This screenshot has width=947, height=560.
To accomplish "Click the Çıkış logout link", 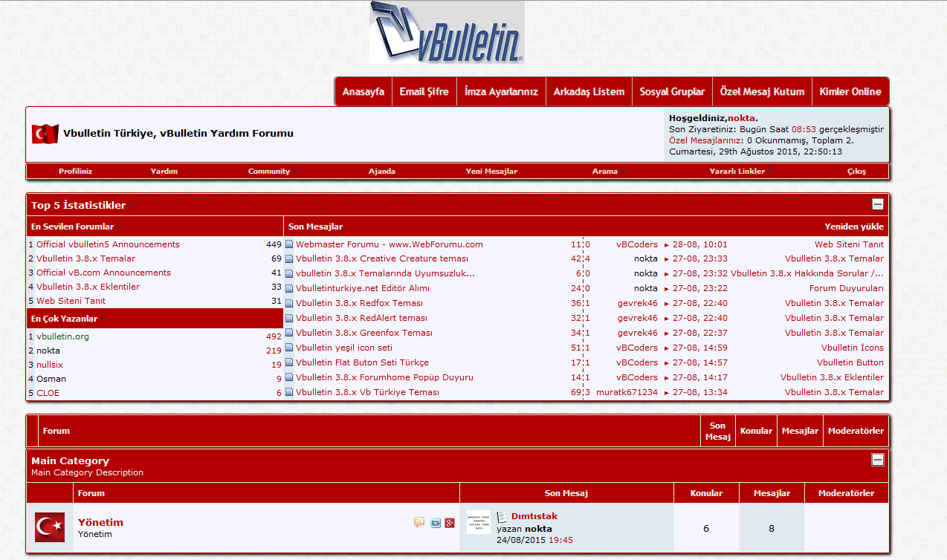I will click(x=856, y=171).
